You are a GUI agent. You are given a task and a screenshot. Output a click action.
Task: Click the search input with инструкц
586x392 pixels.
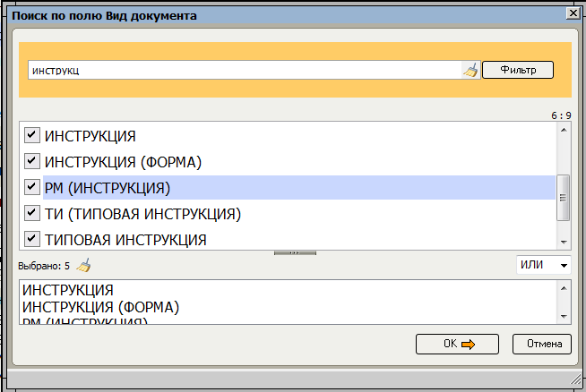246,70
